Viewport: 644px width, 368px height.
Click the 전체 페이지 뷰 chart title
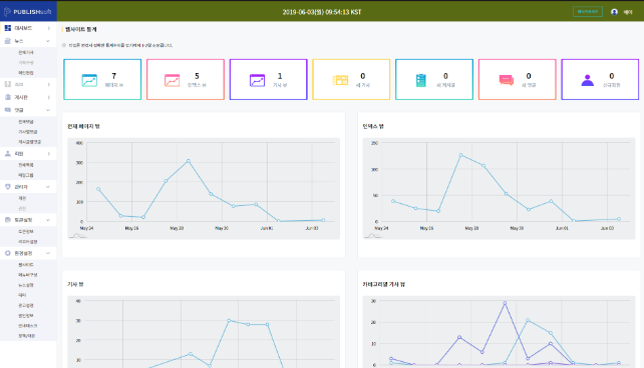pyautogui.click(x=83, y=126)
